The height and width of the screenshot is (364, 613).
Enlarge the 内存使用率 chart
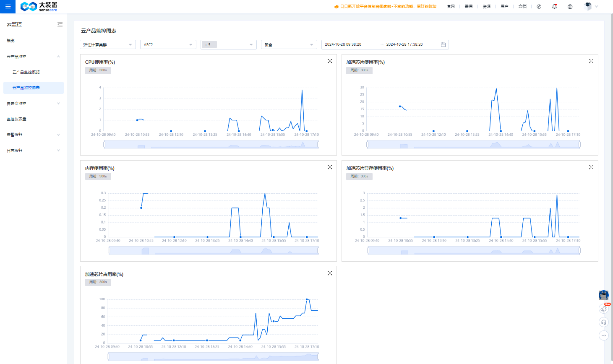coord(330,167)
